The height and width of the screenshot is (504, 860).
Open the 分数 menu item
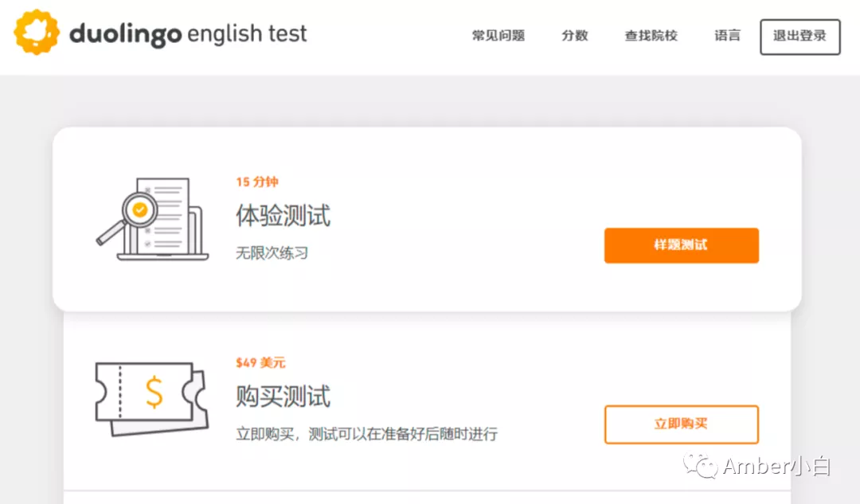[575, 36]
